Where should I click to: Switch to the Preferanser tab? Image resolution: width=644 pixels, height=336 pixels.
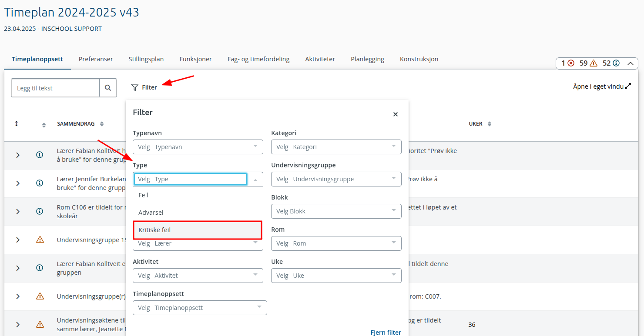click(96, 59)
